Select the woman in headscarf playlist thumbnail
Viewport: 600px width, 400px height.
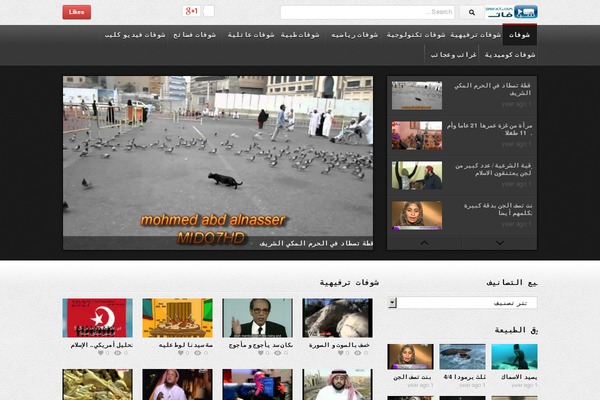coord(417,216)
